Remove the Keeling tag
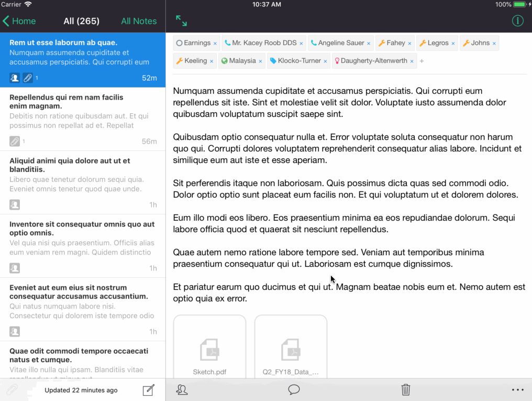532x401 pixels. click(212, 61)
